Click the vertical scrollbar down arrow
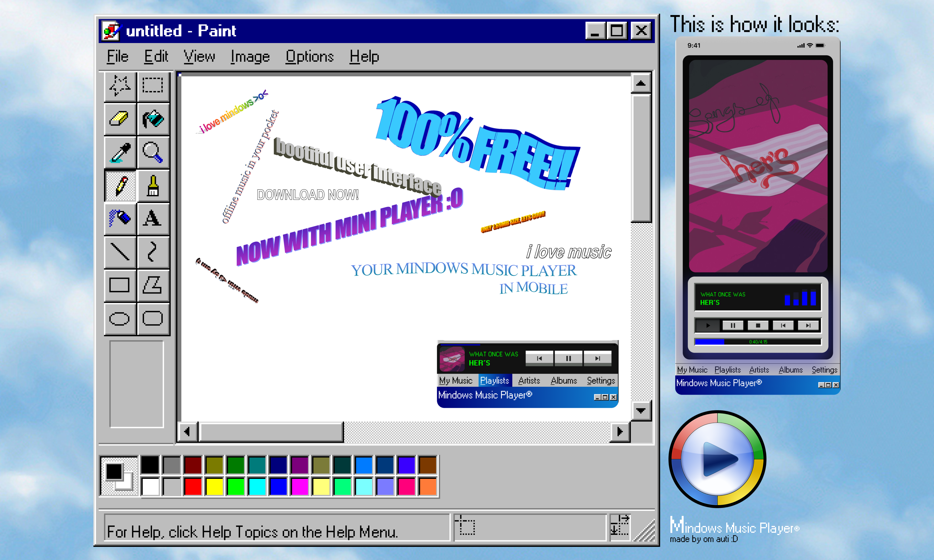This screenshot has width=934, height=560. pos(641,411)
